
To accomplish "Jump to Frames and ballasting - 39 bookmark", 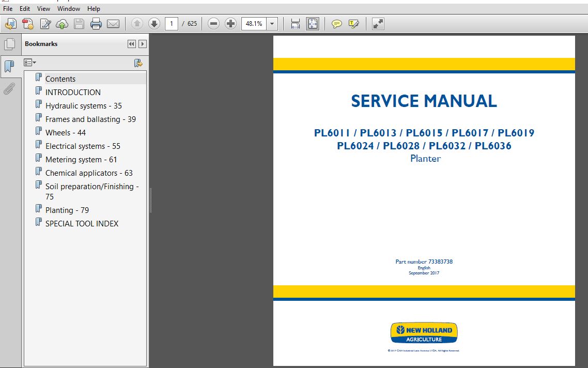I will [x=91, y=119].
